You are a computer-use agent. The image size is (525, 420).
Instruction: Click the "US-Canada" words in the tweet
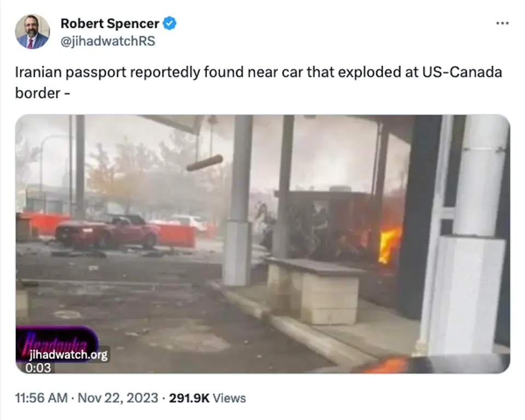(462, 72)
